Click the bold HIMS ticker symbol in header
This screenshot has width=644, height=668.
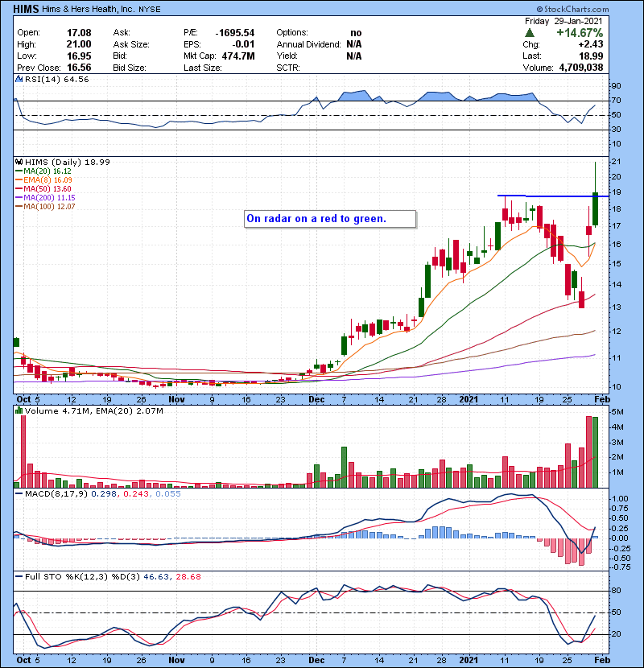(x=26, y=9)
